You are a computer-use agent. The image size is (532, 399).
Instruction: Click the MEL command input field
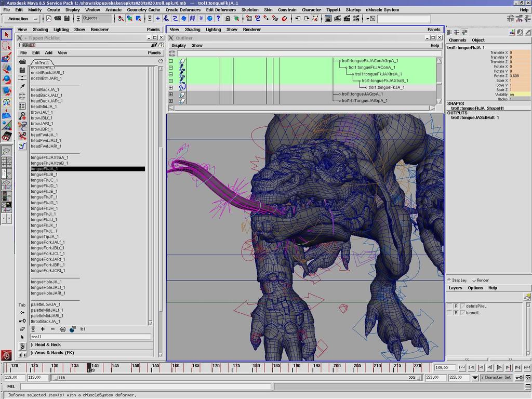(x=145, y=387)
